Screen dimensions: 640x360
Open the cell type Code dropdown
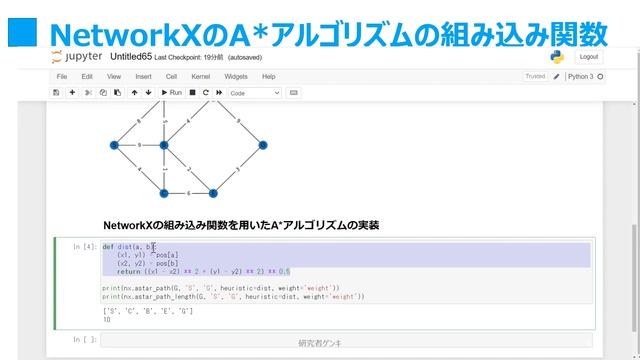255,93
